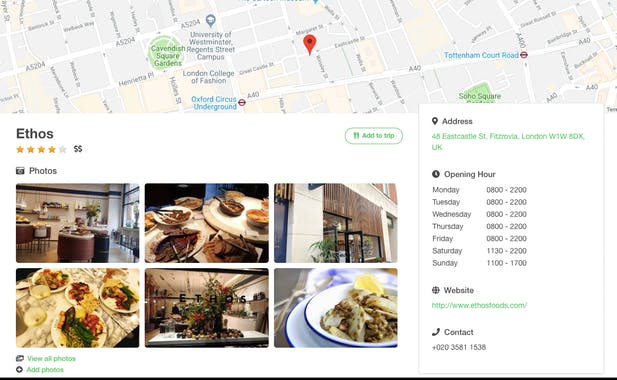Open the restaurant interior counter photo

click(78, 223)
